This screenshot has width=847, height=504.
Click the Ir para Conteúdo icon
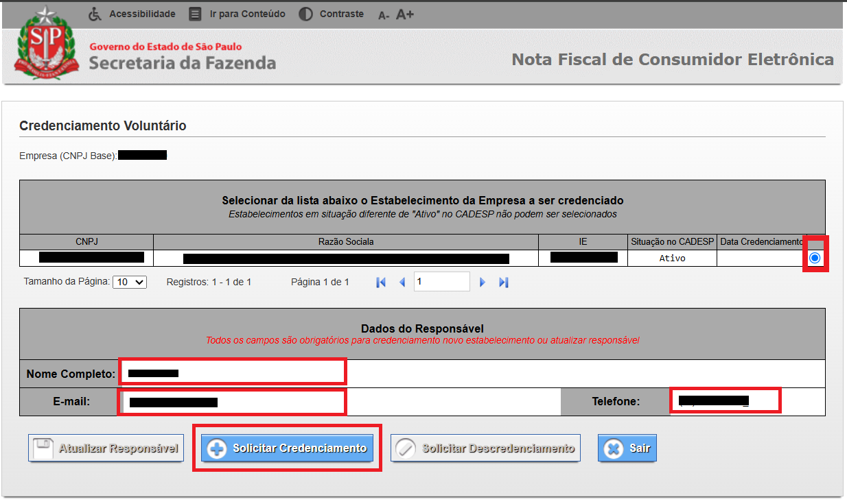[x=196, y=14]
